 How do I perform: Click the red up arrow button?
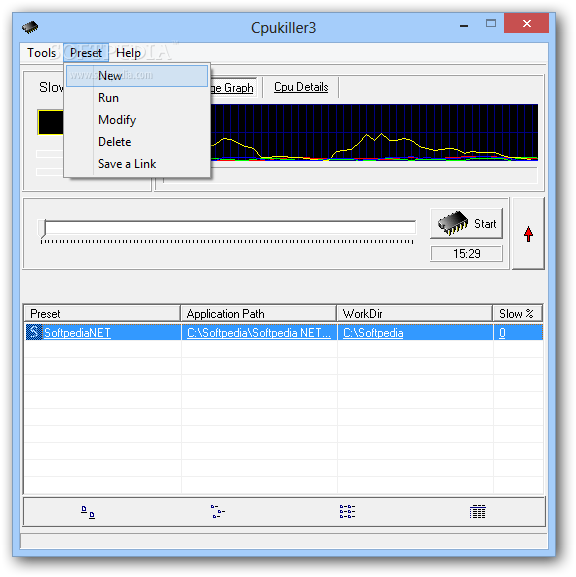point(528,234)
